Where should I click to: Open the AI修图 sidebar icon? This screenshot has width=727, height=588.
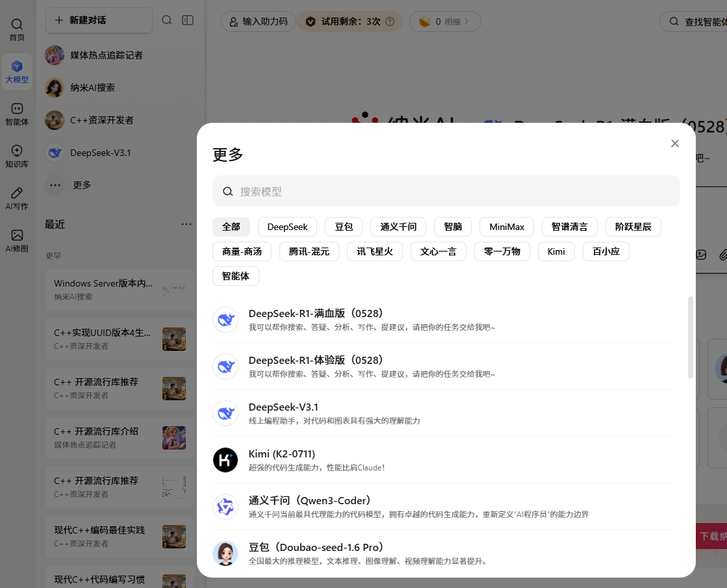pyautogui.click(x=17, y=240)
